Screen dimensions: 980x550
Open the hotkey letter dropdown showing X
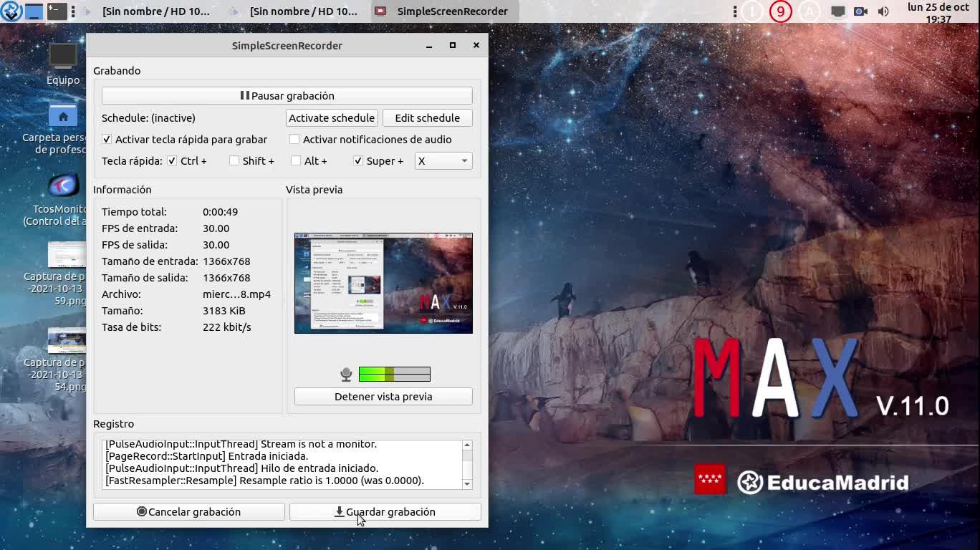(443, 161)
